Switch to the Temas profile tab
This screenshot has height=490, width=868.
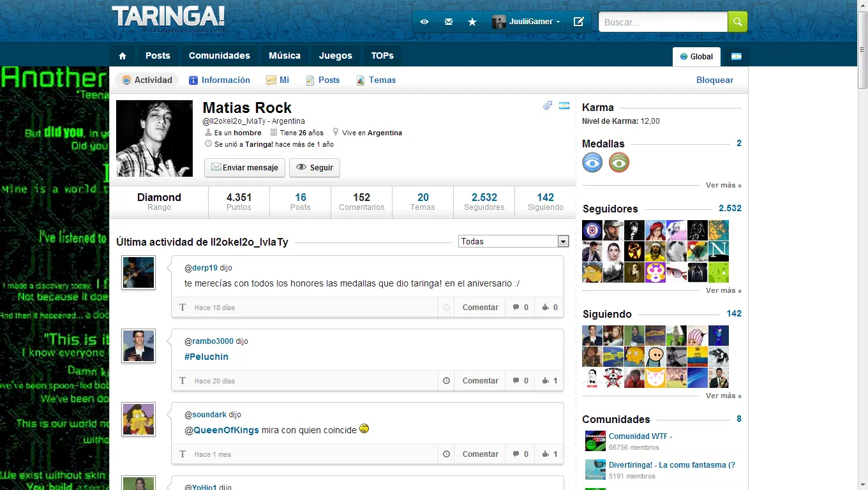[376, 80]
